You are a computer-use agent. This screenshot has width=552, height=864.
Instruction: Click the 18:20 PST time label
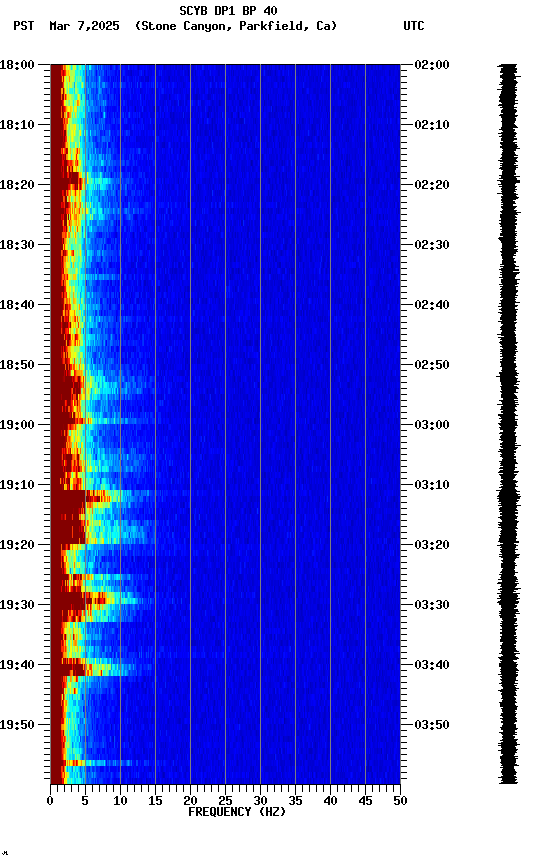[x=17, y=185]
